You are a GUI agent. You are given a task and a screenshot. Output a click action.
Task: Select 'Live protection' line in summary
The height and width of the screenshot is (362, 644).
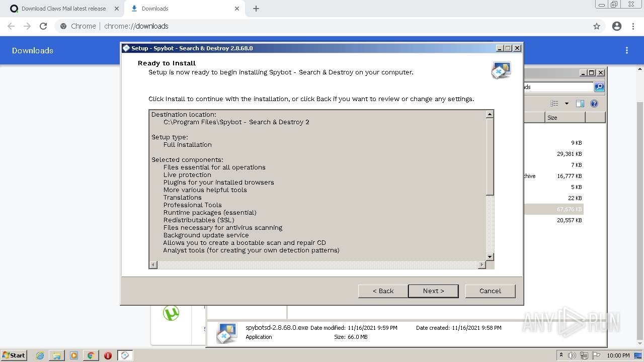click(x=187, y=175)
